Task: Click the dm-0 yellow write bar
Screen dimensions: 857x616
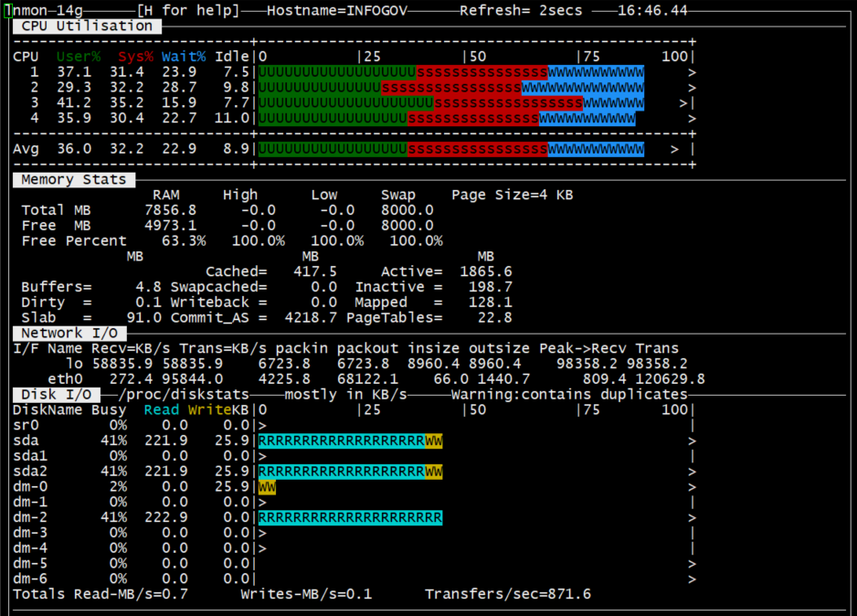Action: click(268, 486)
